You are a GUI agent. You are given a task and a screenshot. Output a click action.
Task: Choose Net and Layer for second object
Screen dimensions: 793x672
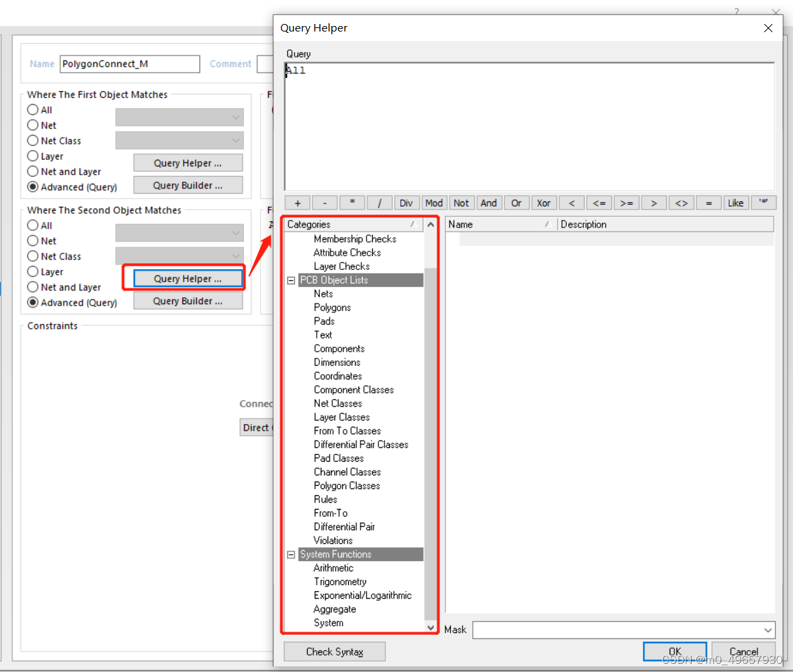[33, 288]
